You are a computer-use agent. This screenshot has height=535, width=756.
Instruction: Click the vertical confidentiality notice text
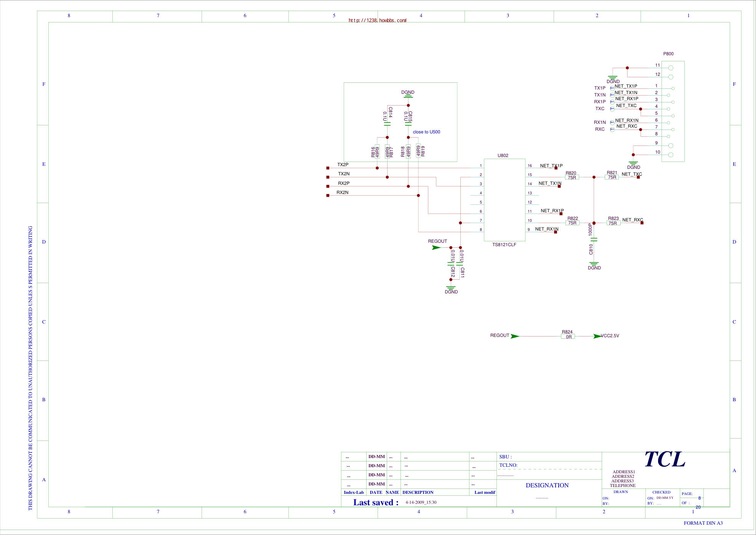point(30,368)
